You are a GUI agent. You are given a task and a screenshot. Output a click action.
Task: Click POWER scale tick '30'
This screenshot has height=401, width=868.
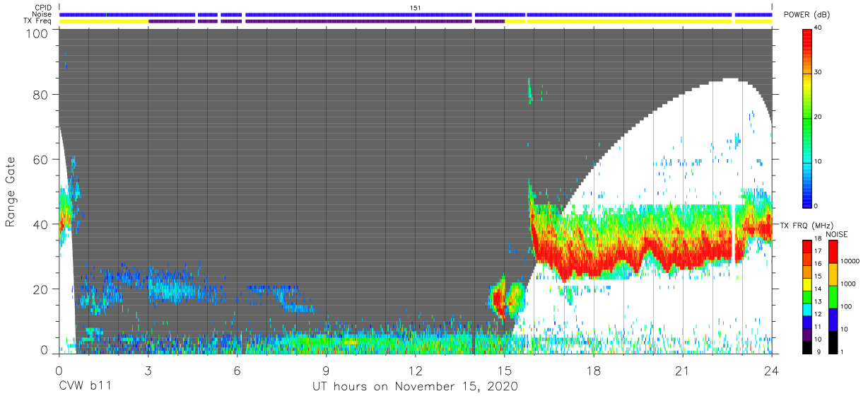click(x=819, y=72)
